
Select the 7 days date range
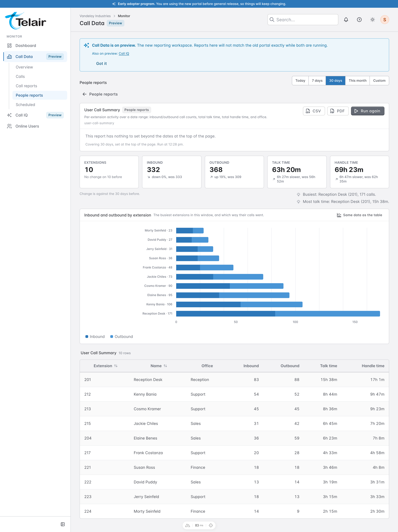click(317, 81)
